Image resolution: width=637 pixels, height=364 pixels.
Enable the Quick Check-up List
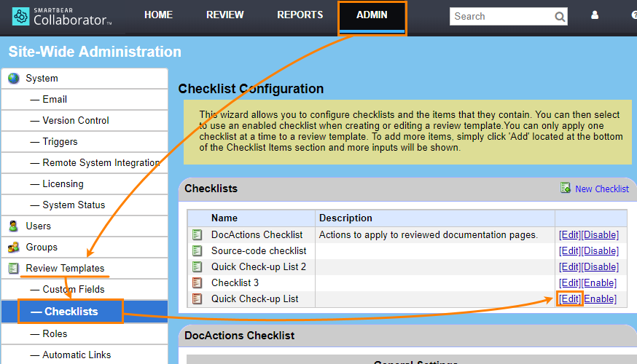coord(600,298)
